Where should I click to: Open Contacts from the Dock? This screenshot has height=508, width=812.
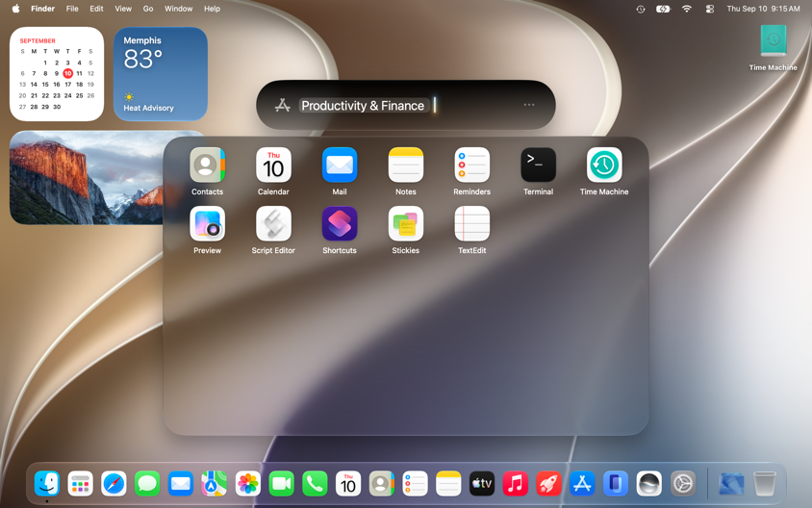382,484
